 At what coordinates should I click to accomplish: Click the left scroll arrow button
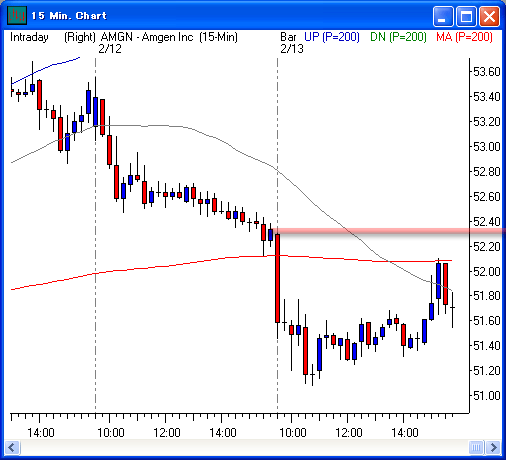click(x=13, y=447)
